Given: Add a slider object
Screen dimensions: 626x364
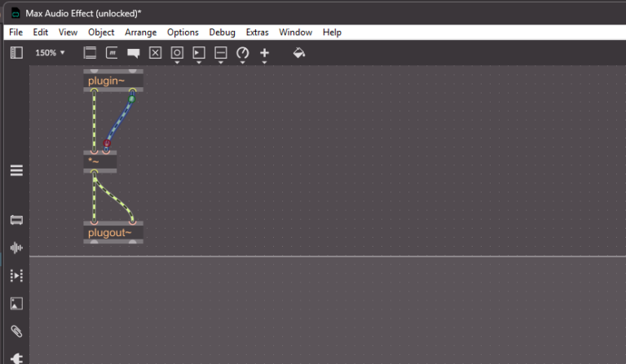Looking at the screenshot, I should click(221, 52).
